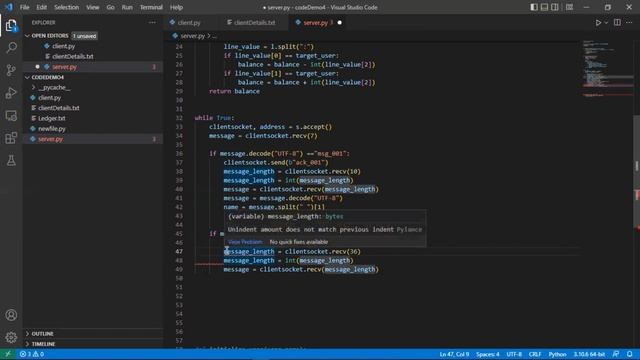
Task: Open the Search view icon
Action: tap(11, 48)
